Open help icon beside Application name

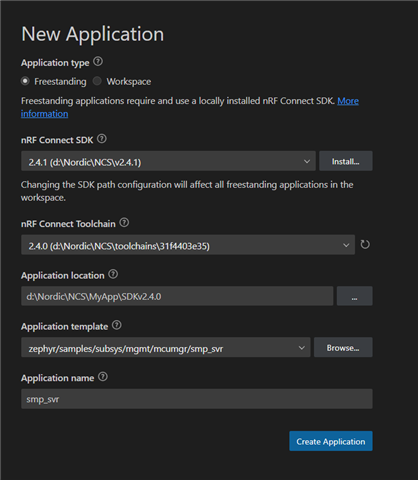[x=103, y=377]
